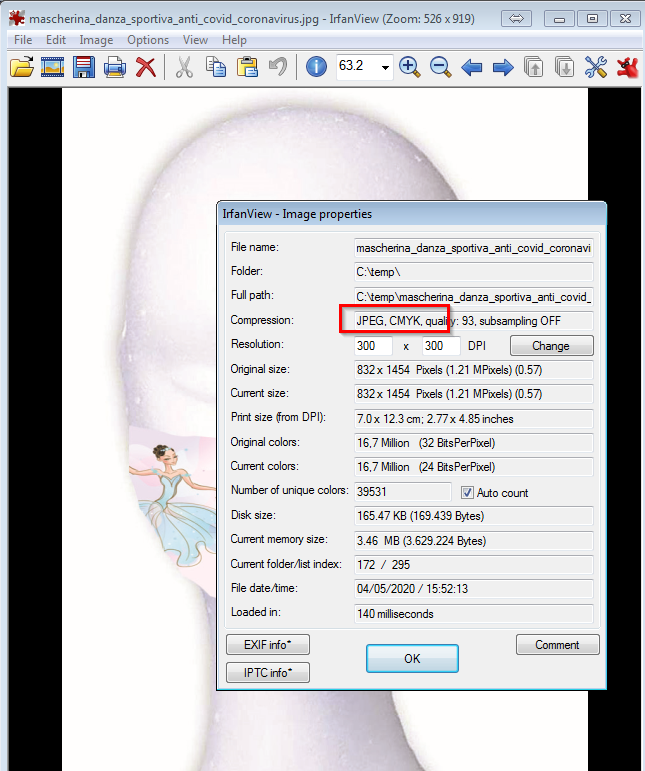Click the red Delete X icon
The width and height of the screenshot is (645, 771).
pyautogui.click(x=146, y=67)
